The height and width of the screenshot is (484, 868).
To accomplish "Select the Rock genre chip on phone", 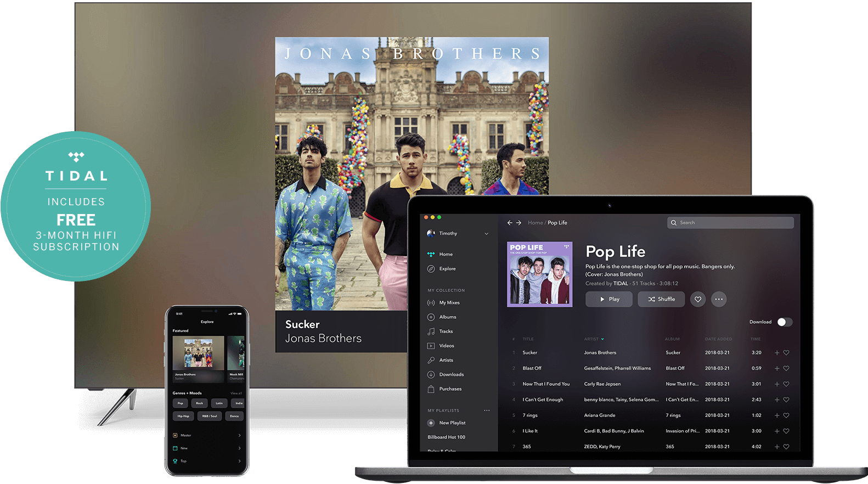I will click(200, 403).
